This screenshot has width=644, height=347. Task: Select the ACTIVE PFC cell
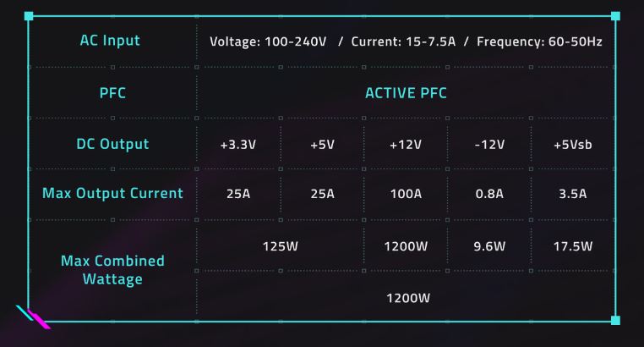click(406, 93)
